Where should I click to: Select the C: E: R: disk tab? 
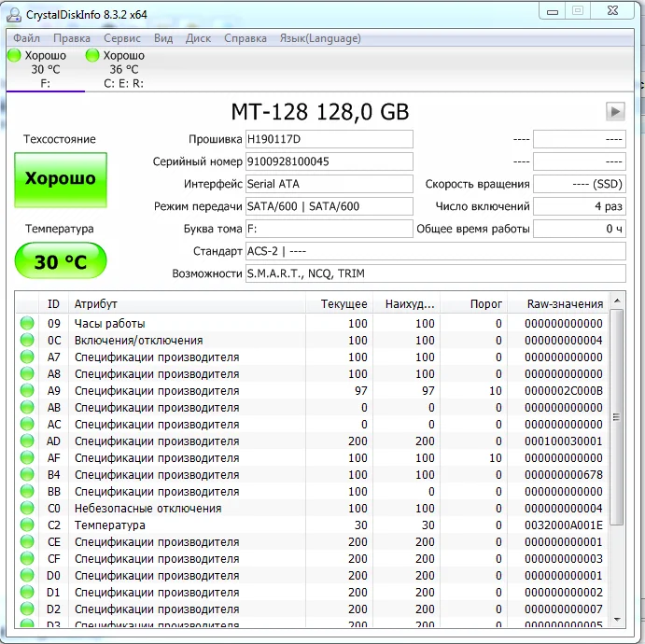click(123, 69)
